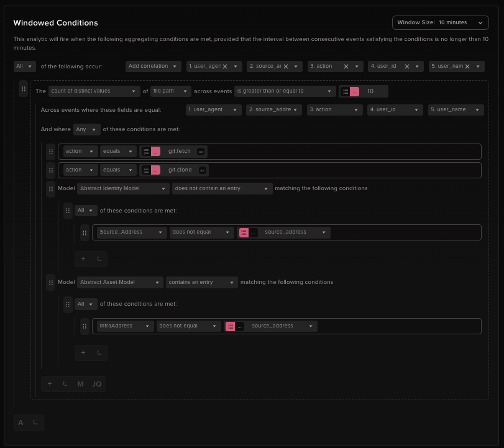The height and width of the screenshot is (448, 504).
Task: Toggle case sensitivity on the git.clone value
Action: point(201,170)
